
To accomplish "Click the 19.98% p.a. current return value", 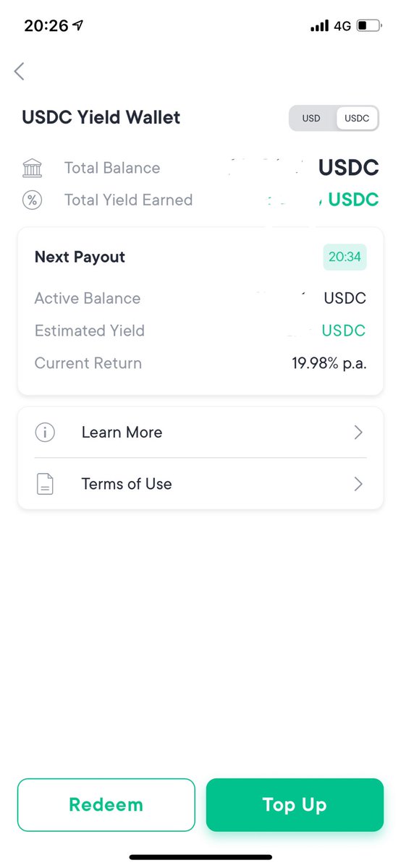I will (329, 363).
